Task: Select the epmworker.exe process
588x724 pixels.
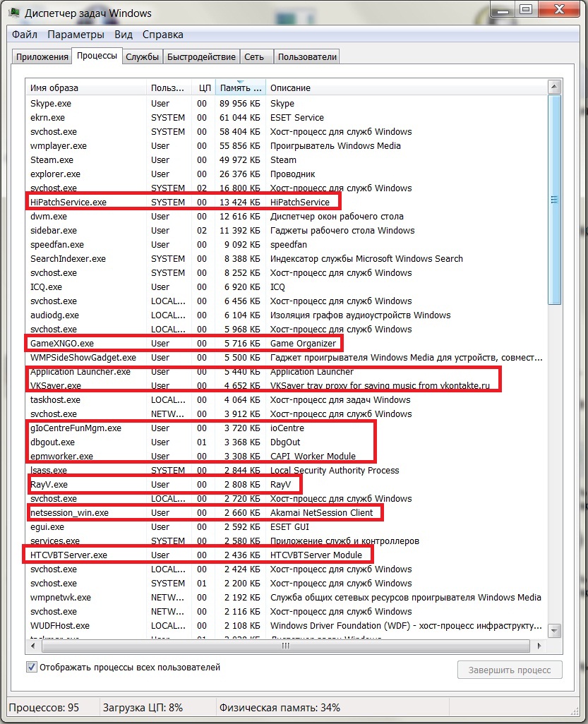Action: click(x=287, y=457)
